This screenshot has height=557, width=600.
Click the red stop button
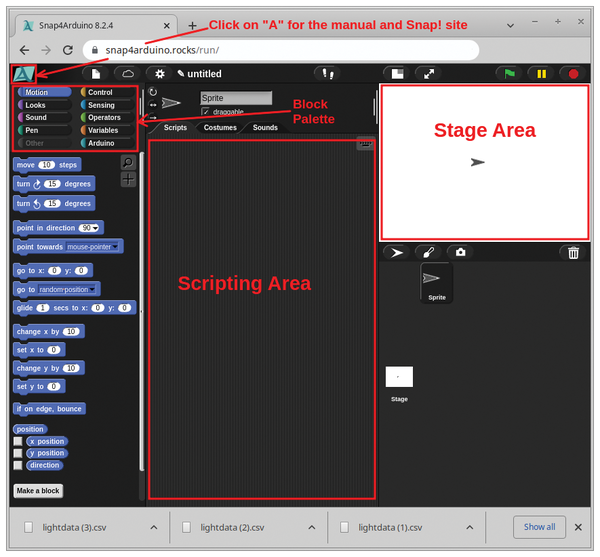[573, 73]
